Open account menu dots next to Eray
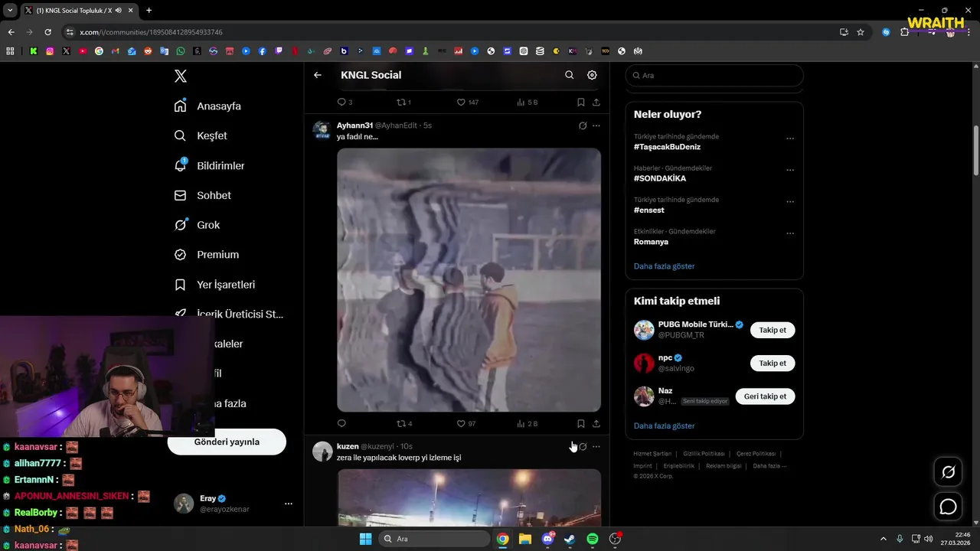 point(289,504)
